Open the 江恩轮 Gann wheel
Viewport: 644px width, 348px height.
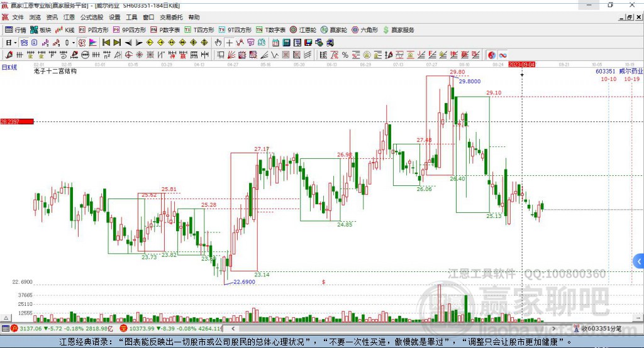click(x=303, y=30)
